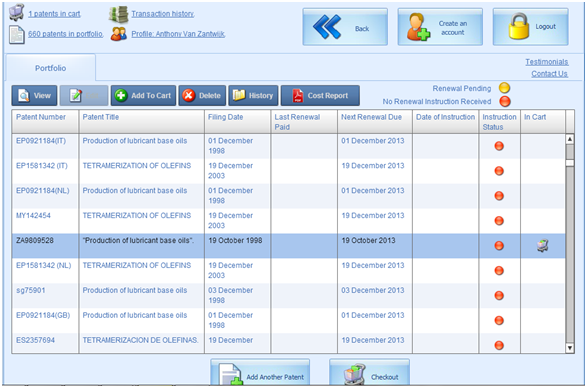Click the History toolbar button
The height and width of the screenshot is (388, 587).
pos(253,96)
